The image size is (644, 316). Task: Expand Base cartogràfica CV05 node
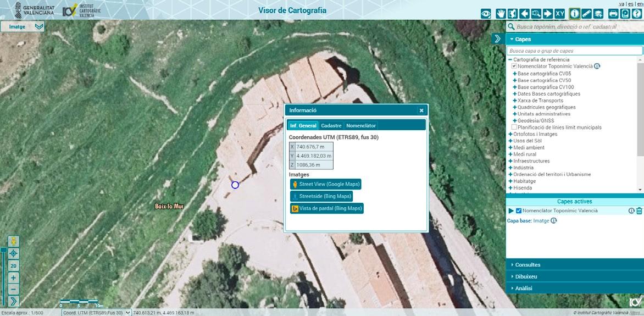tap(515, 74)
